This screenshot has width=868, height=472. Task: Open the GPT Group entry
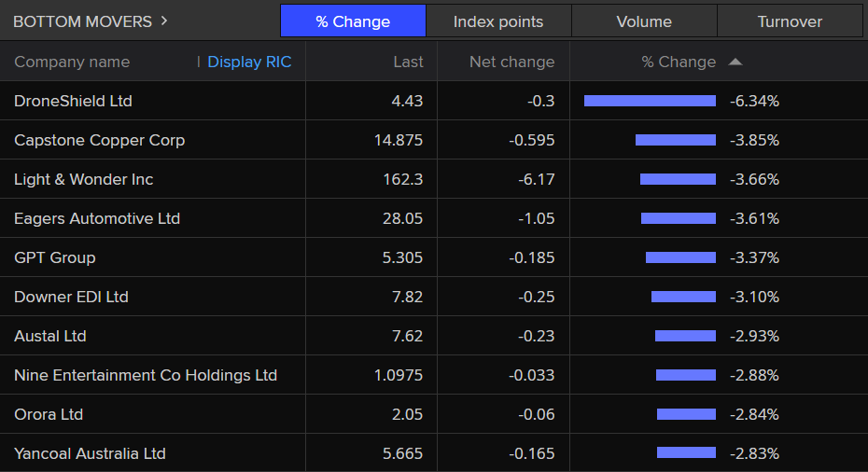coord(54,257)
